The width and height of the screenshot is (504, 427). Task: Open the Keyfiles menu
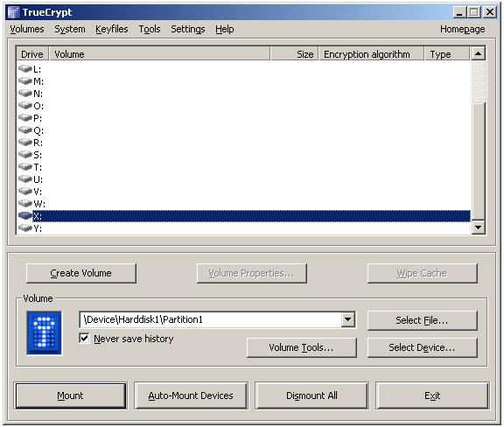point(111,29)
